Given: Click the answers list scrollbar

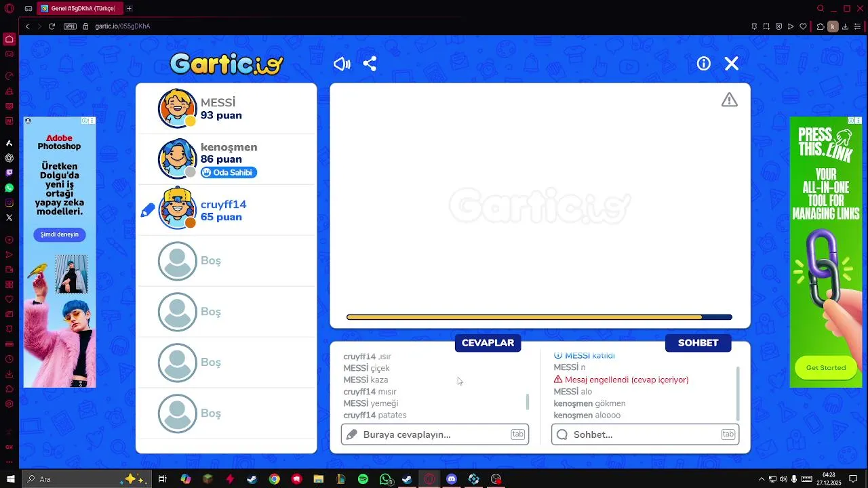Looking at the screenshot, I should (x=528, y=401).
